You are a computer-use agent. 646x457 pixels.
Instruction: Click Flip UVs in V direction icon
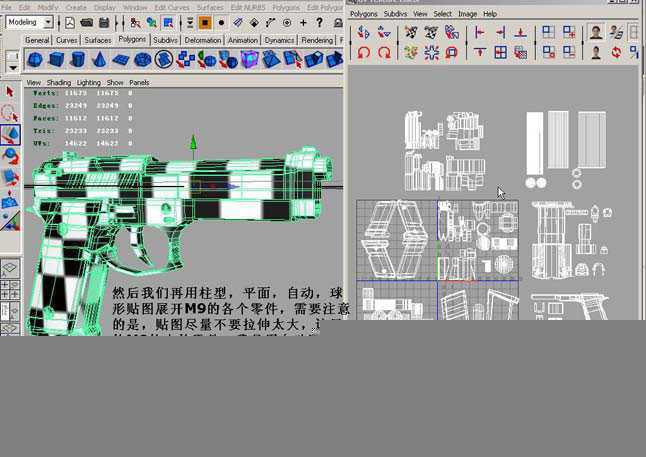[384, 32]
